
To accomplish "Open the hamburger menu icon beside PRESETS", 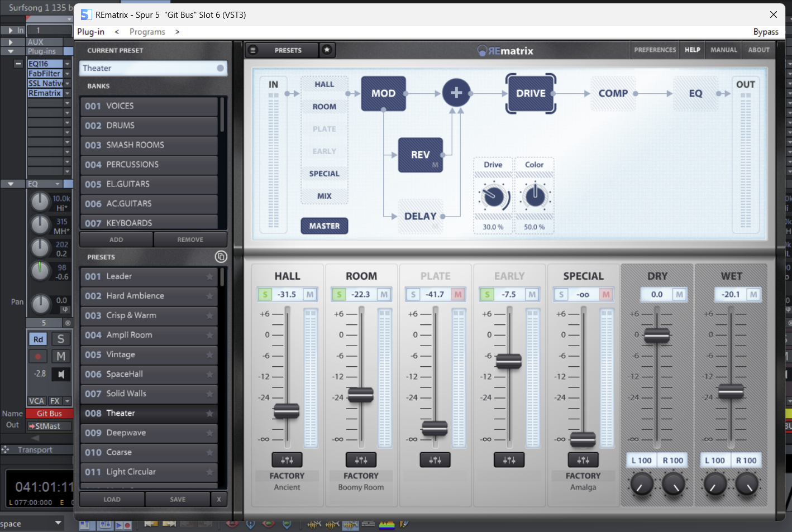I will [x=253, y=50].
